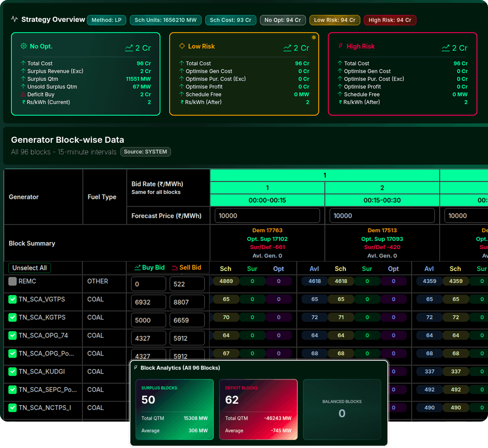Uncheck the TN_SCA_VGTPS generator
Image resolution: width=488 pixels, height=448 pixels.
pyautogui.click(x=13, y=299)
